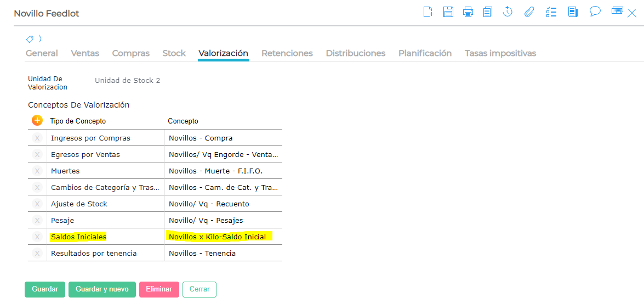Click the Unidad de Stock 2 field

point(127,81)
